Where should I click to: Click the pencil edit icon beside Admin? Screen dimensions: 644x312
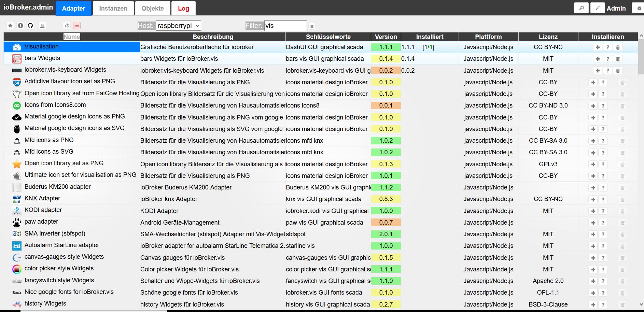[598, 8]
